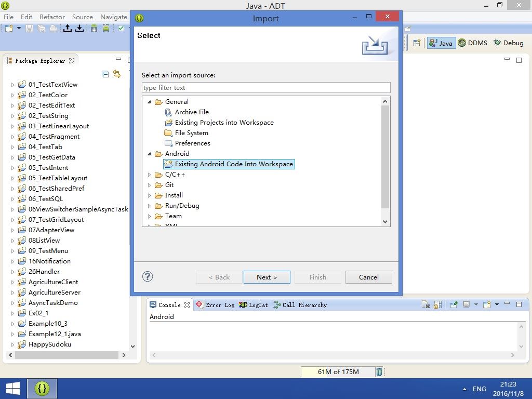Open the Edit menu
Screen dimensions: 532x399
click(26, 17)
